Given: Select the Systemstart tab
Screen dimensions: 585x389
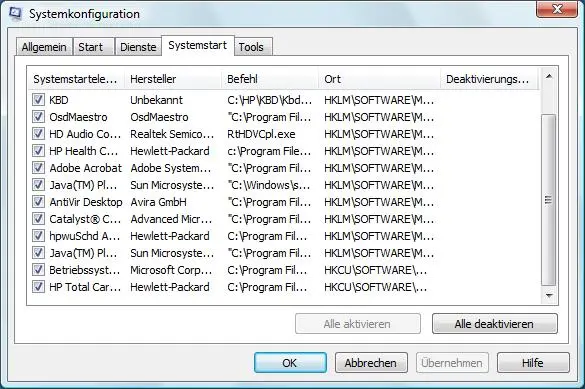Looking at the screenshot, I should pyautogui.click(x=198, y=46).
